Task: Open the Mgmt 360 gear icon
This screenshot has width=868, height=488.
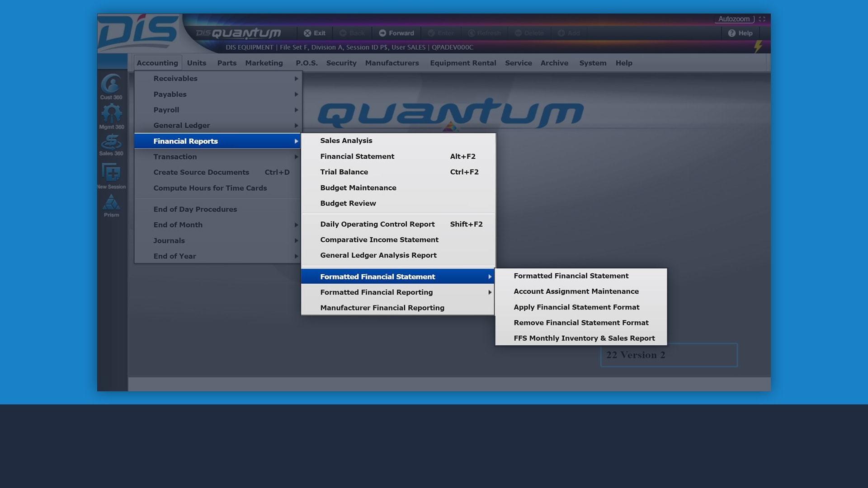Action: point(111,117)
